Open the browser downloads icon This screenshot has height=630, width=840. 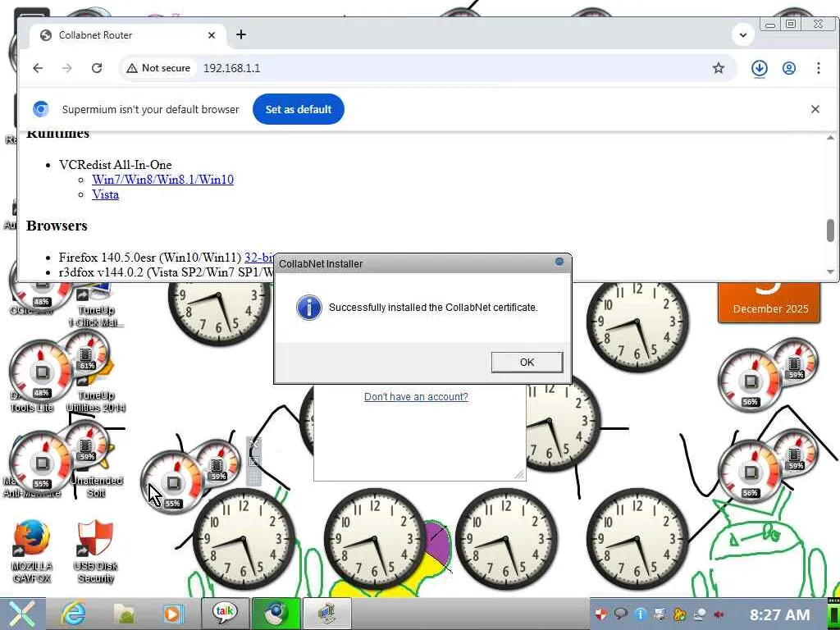pos(759,69)
